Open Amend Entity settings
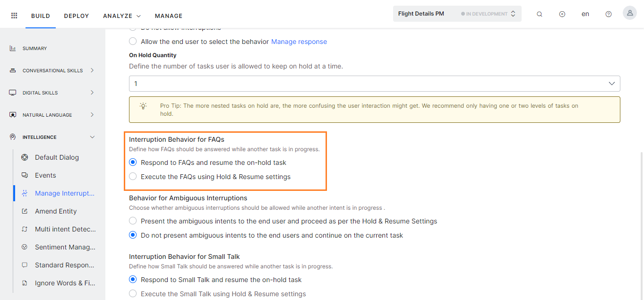The width and height of the screenshot is (644, 300). tap(56, 211)
